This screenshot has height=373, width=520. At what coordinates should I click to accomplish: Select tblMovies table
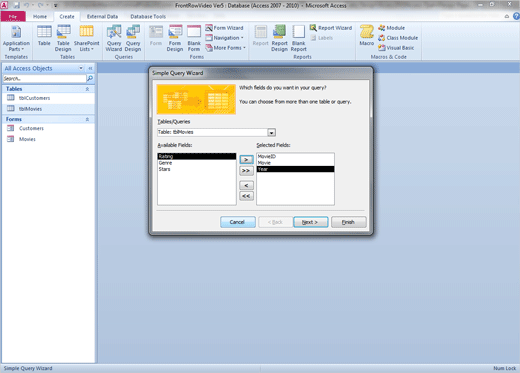(x=49, y=109)
